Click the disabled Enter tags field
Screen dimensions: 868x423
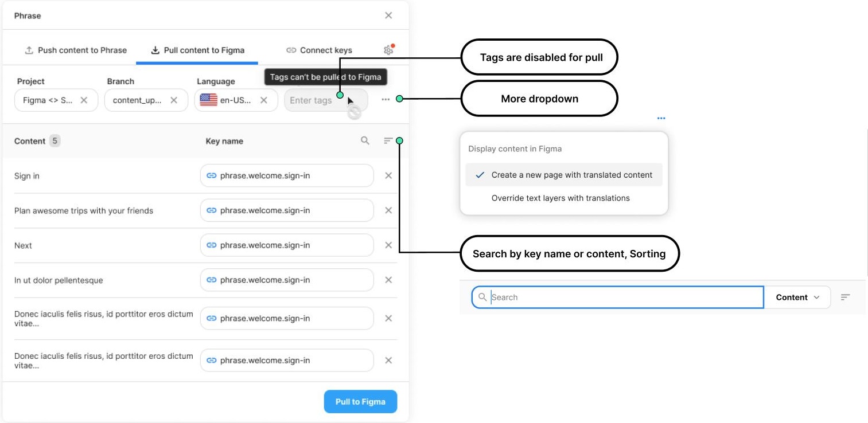(326, 100)
